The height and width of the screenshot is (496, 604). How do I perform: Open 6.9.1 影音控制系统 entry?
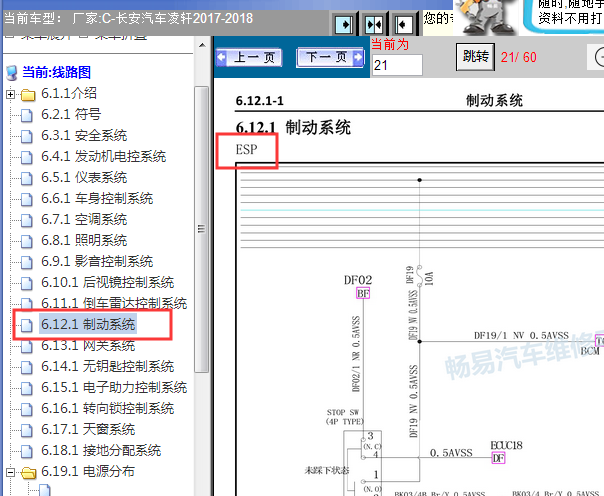pos(97,261)
